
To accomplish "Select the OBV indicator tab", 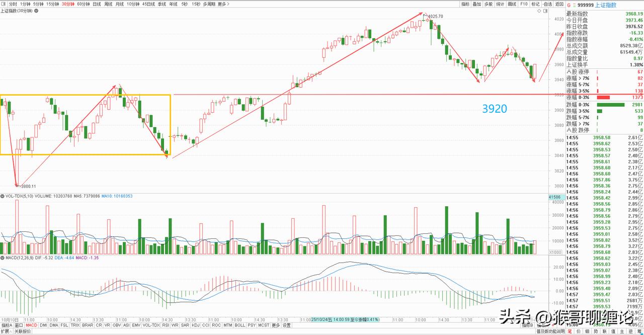I will click(117, 325).
